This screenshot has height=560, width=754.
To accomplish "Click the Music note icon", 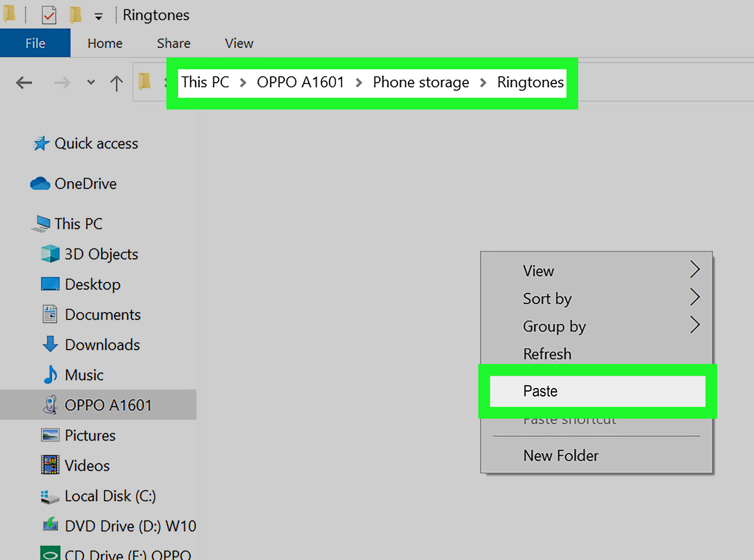I will coord(50,374).
